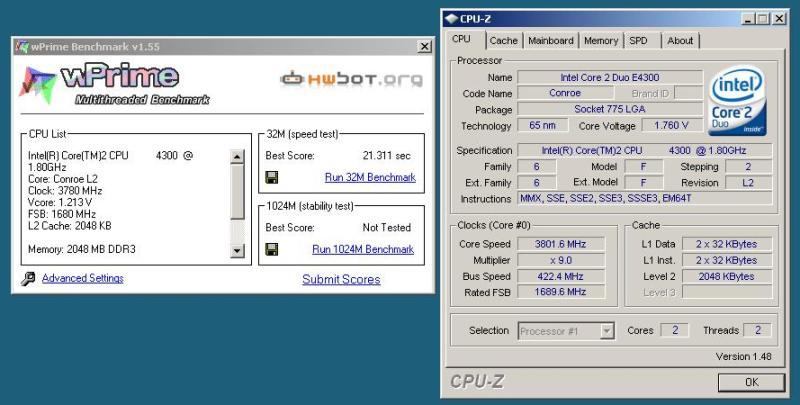Click the floppy save icon under 1024M test
Screen dimensions: 800x405
[x=272, y=249]
